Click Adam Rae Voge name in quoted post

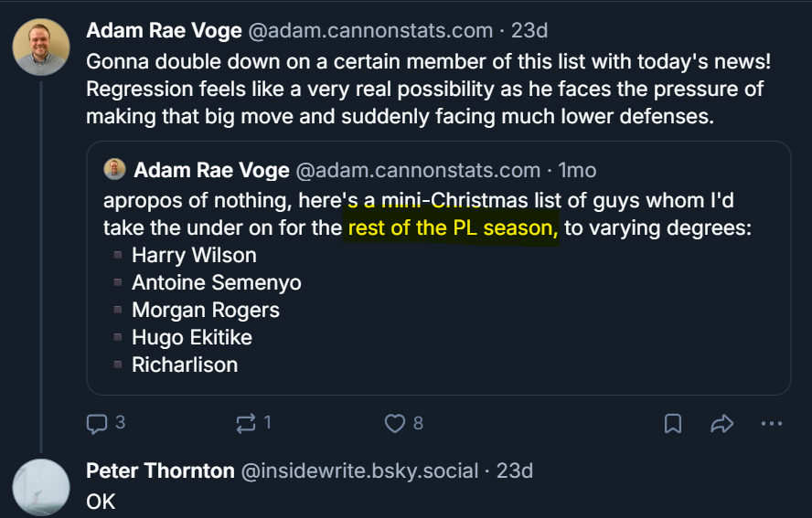point(211,170)
